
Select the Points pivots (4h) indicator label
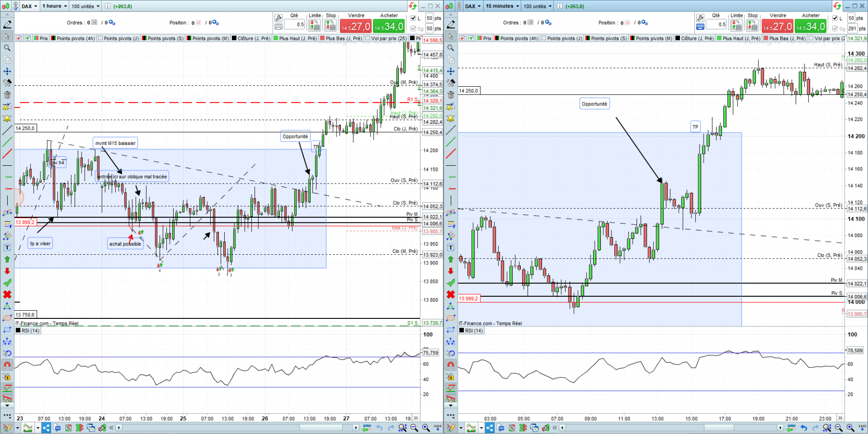click(x=76, y=39)
